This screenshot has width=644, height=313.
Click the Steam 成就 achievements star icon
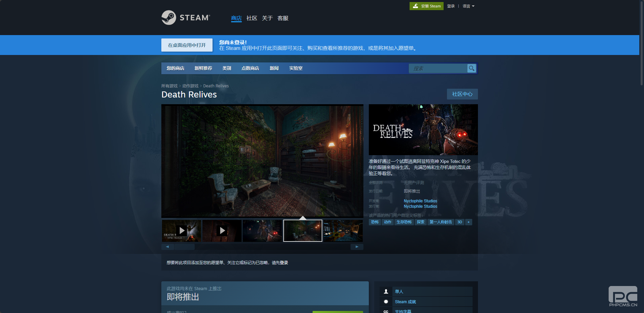(x=386, y=302)
